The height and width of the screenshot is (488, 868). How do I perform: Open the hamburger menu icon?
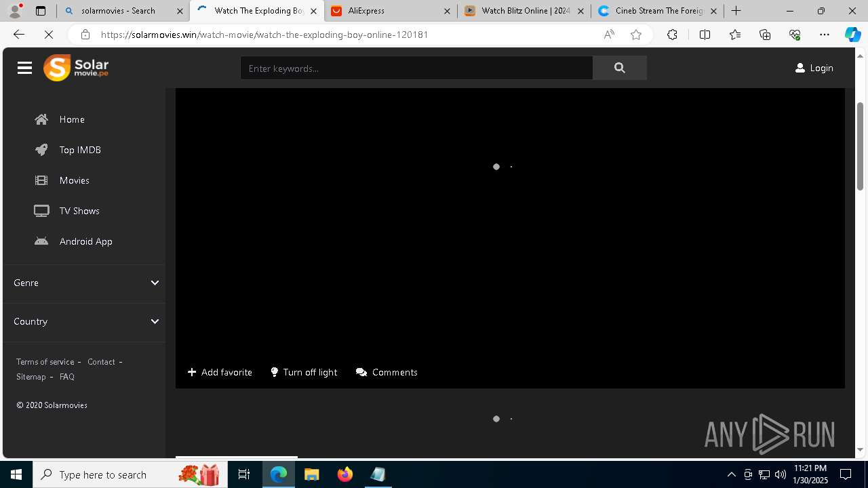25,68
